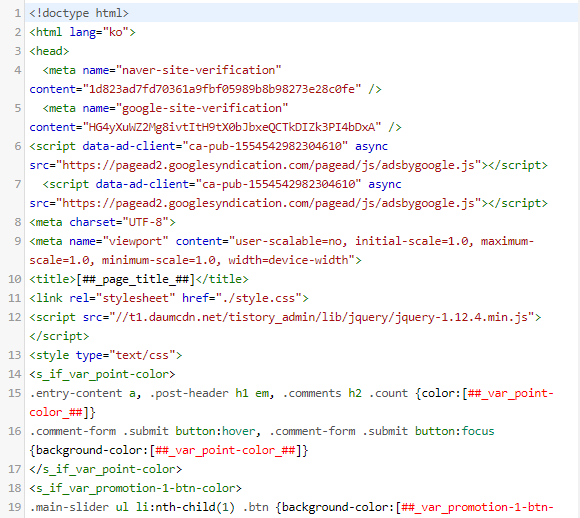Click button:hover on line 16
The width and height of the screenshot is (580, 518).
pyautogui.click(x=215, y=431)
